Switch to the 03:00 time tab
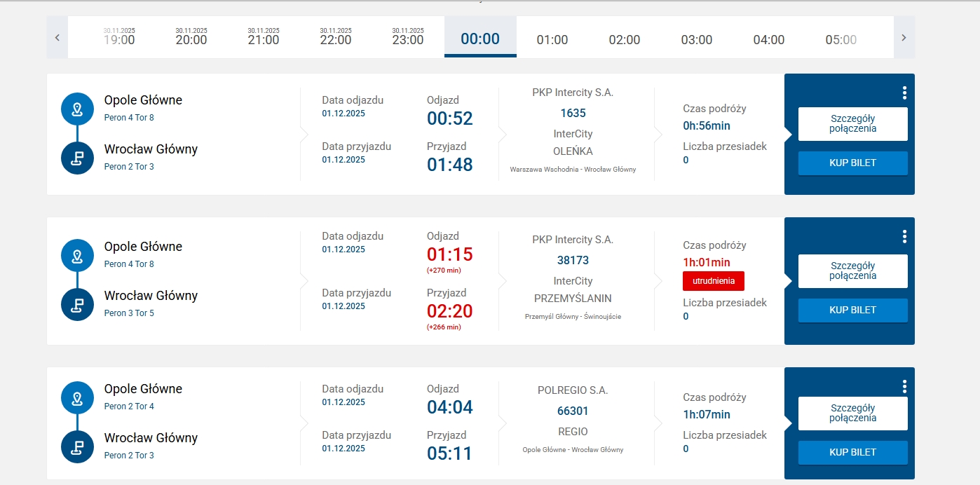Viewport: 980px width, 485px height. pos(697,39)
